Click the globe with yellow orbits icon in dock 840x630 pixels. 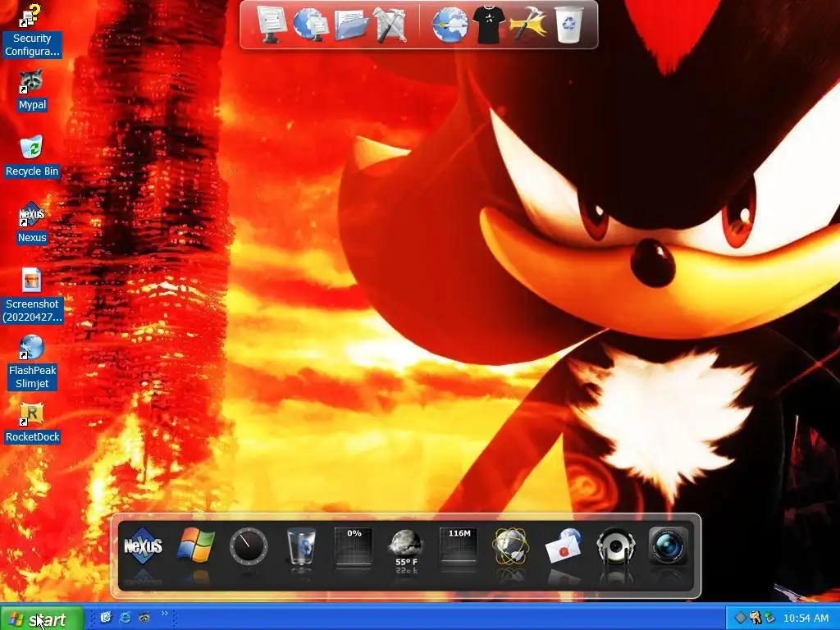[510, 546]
